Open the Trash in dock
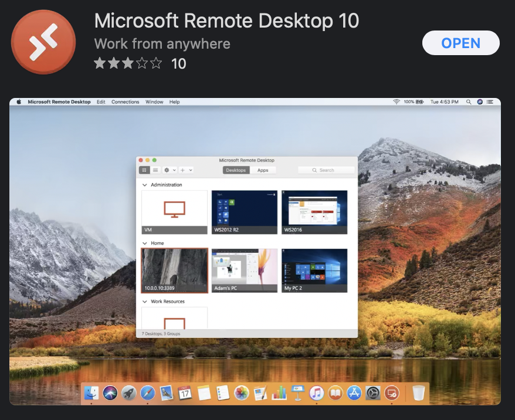 coord(418,393)
